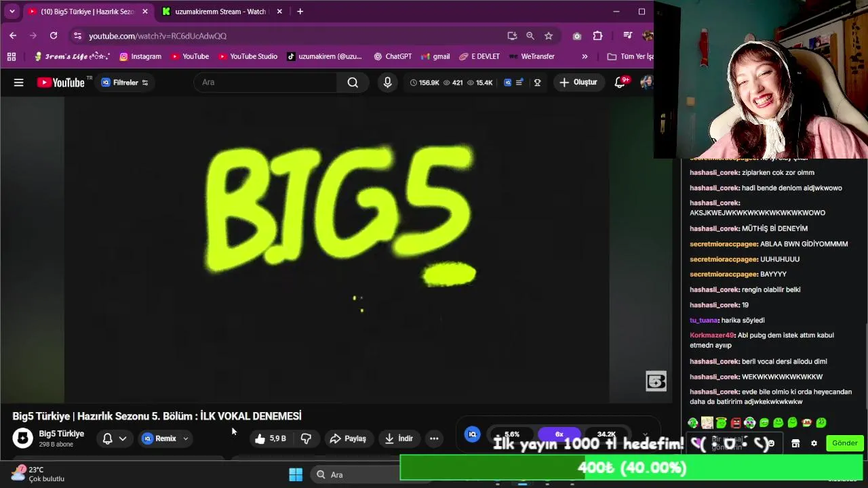Open the E DEVLET bookmark
Viewport: 868px width, 488px height.
point(479,56)
